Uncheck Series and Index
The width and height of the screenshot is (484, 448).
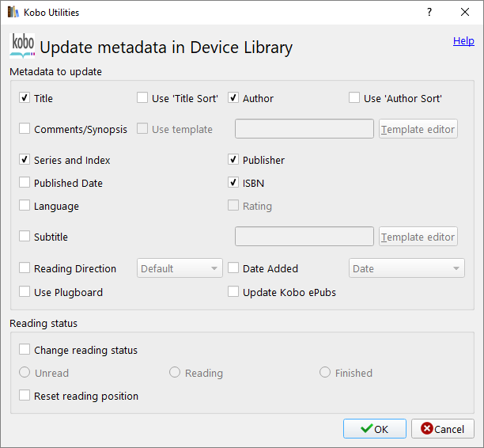click(x=25, y=160)
